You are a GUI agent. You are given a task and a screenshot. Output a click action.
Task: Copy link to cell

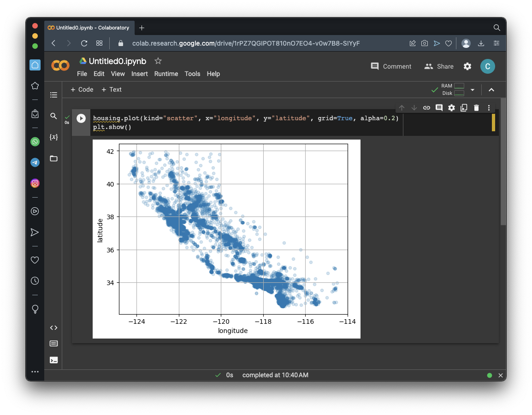pos(426,108)
